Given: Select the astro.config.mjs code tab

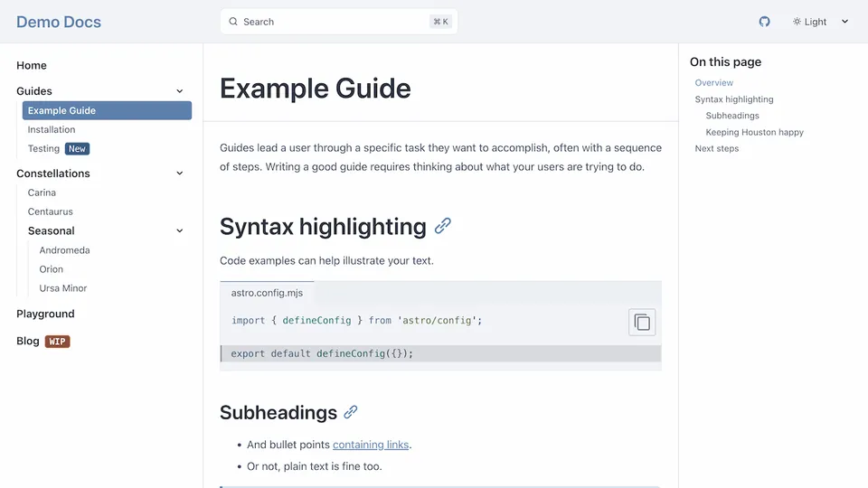Looking at the screenshot, I should point(267,293).
